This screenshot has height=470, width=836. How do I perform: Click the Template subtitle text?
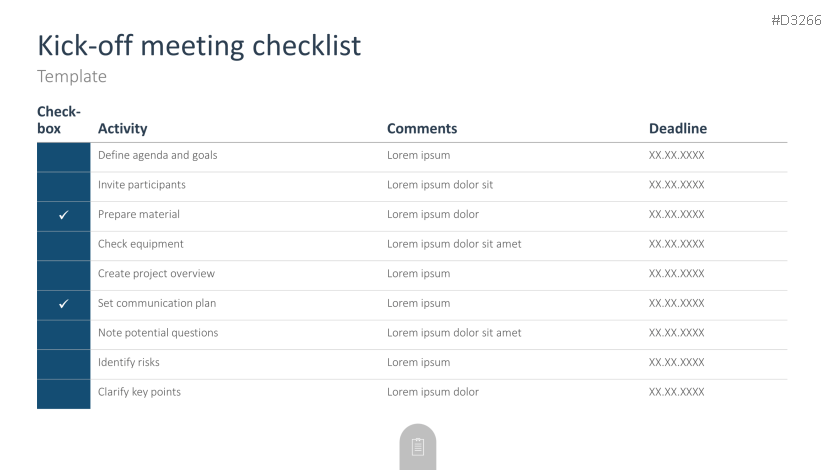71,76
